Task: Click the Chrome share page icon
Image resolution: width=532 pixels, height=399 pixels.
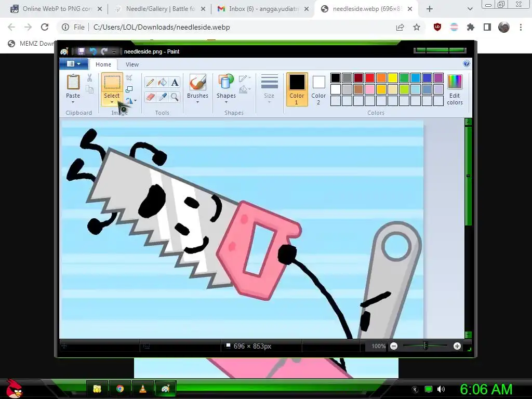Action: pyautogui.click(x=400, y=27)
